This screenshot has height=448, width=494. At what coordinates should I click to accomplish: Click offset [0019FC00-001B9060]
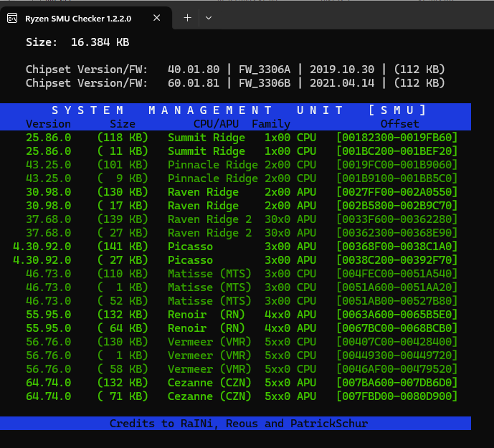tap(397, 165)
